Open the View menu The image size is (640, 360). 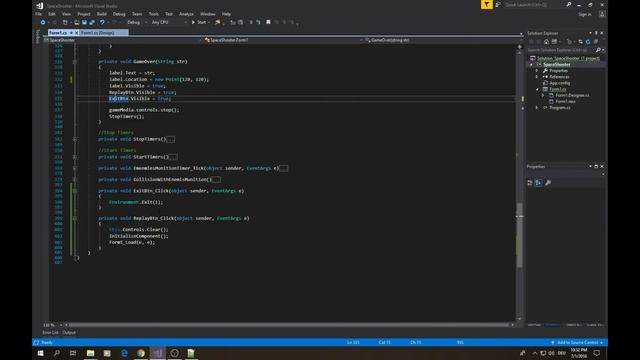(66, 14)
